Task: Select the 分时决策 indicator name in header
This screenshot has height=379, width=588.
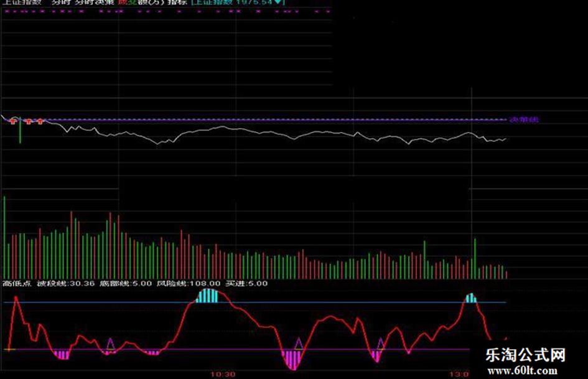Action: tap(94, 2)
